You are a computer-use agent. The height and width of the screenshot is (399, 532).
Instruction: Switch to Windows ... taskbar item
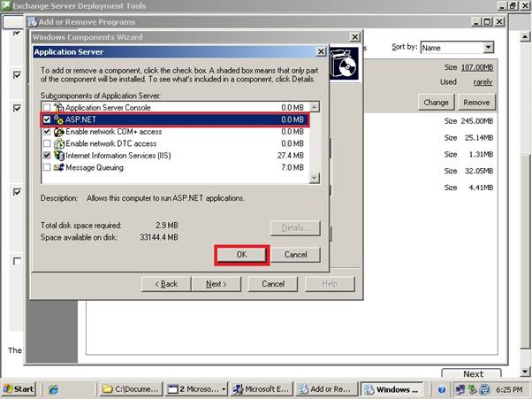(392, 389)
